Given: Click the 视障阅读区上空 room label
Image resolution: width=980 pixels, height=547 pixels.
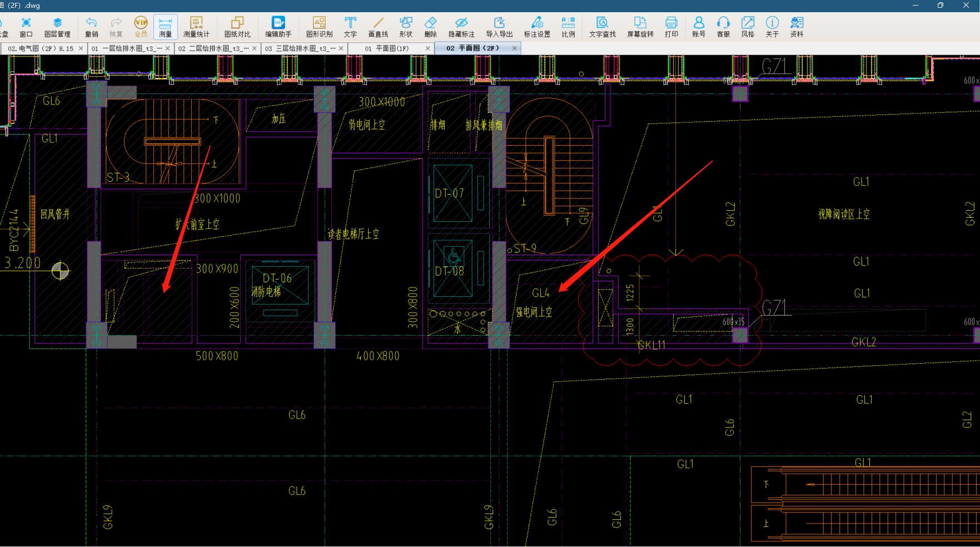Looking at the screenshot, I should pyautogui.click(x=844, y=214).
